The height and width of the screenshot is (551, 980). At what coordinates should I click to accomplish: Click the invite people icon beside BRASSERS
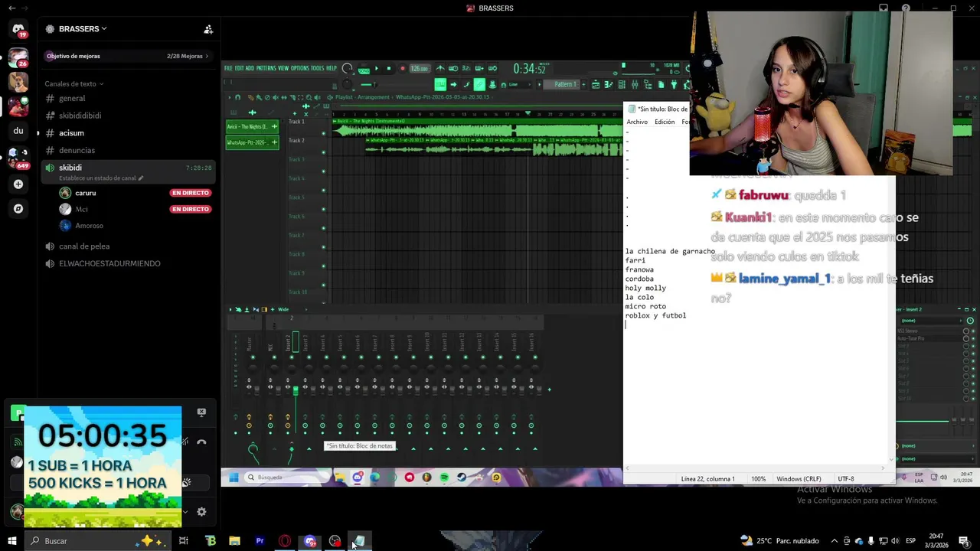[208, 29]
